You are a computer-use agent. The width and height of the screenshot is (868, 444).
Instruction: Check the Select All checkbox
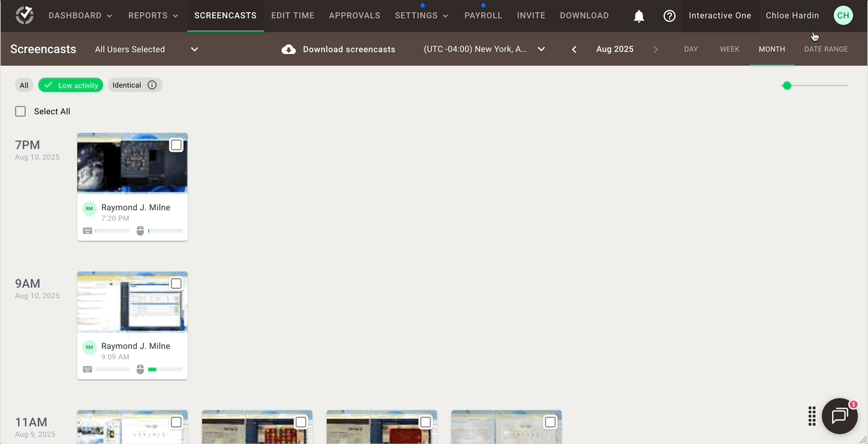point(20,112)
